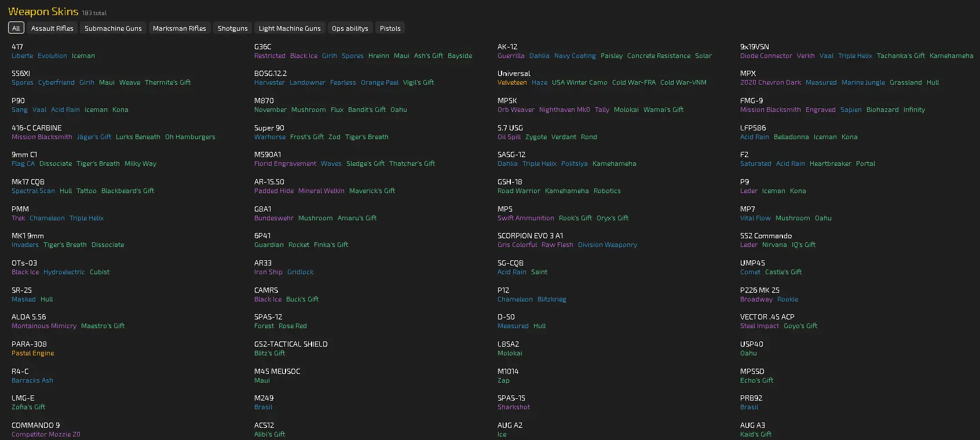
Task: Select Light Machine Guns filter
Action: coord(290,28)
